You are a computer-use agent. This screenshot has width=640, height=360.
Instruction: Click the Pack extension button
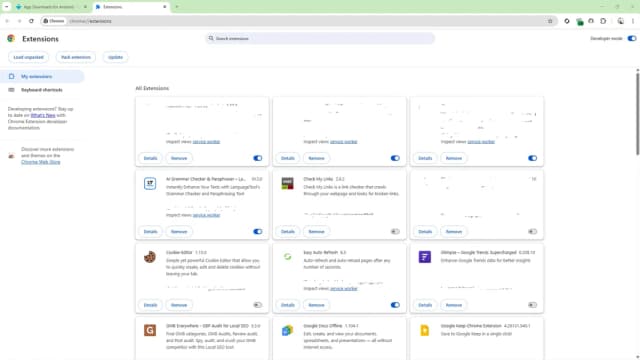point(76,57)
